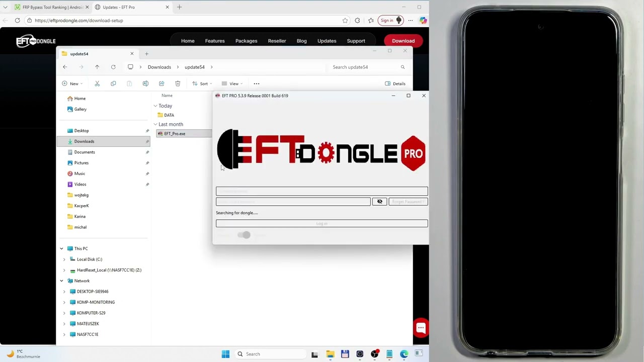Screen dimensions: 644x362
Task: Click the red Download button on website
Action: (403, 41)
